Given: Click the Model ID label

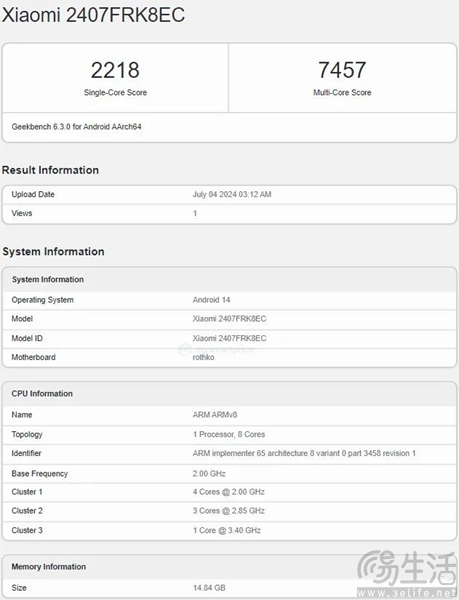Looking at the screenshot, I should (27, 338).
